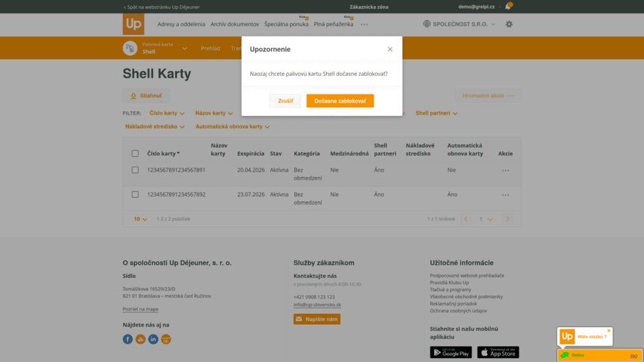Open the 'Pozrieť na mape' link
This screenshot has height=362, width=644.
tap(140, 309)
